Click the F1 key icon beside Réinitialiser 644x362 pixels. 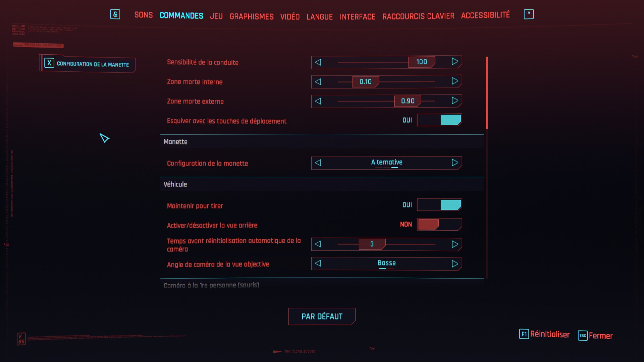524,334
